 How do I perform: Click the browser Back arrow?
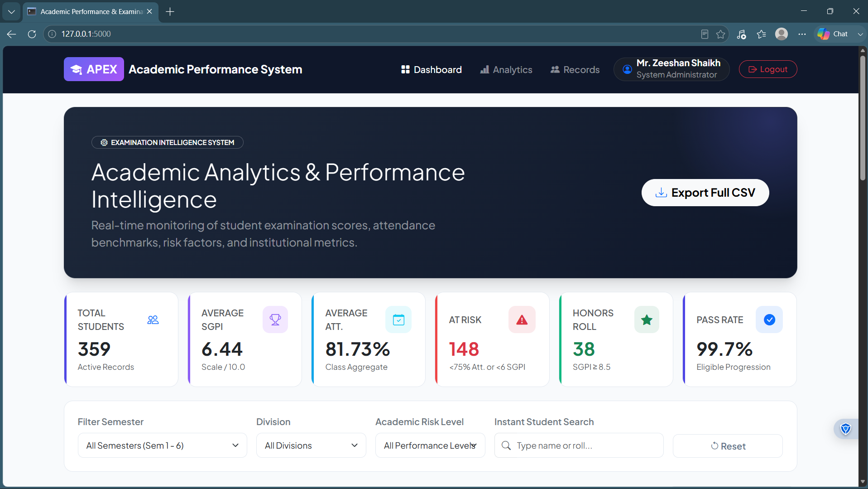click(x=12, y=34)
